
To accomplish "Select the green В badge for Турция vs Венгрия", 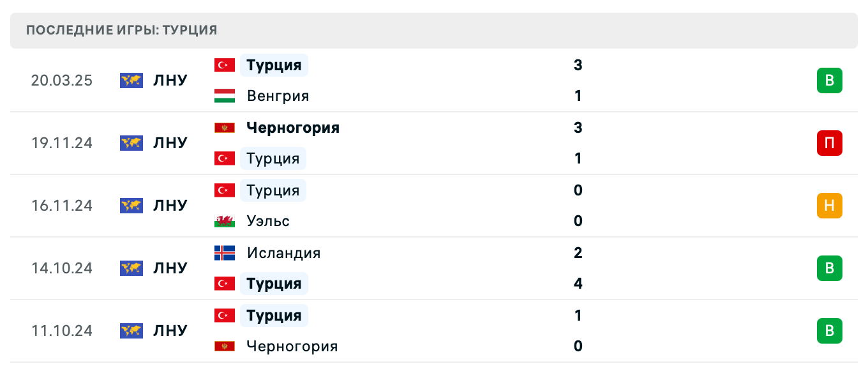I will (x=829, y=80).
